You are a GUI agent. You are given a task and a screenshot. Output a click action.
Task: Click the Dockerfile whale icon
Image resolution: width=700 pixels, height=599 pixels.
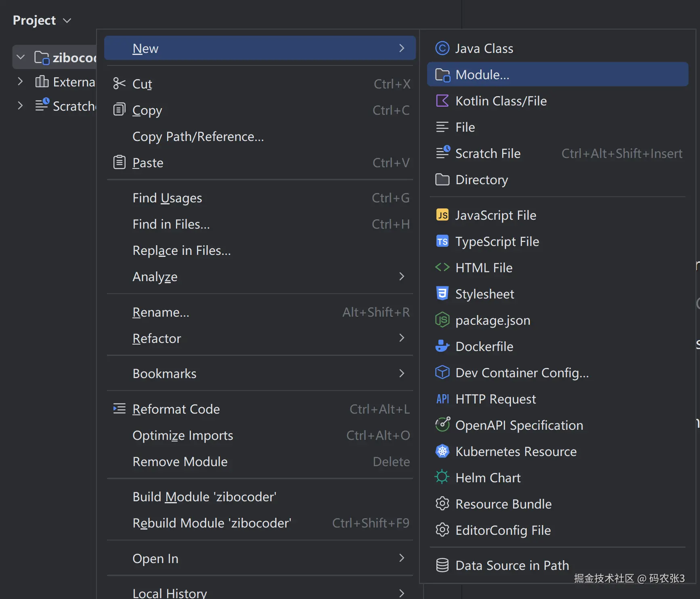tap(442, 347)
